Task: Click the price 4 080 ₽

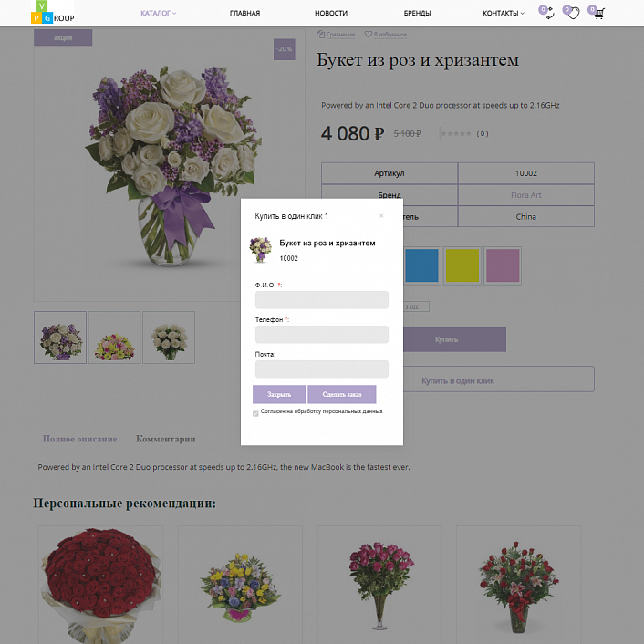Action: pyautogui.click(x=352, y=133)
